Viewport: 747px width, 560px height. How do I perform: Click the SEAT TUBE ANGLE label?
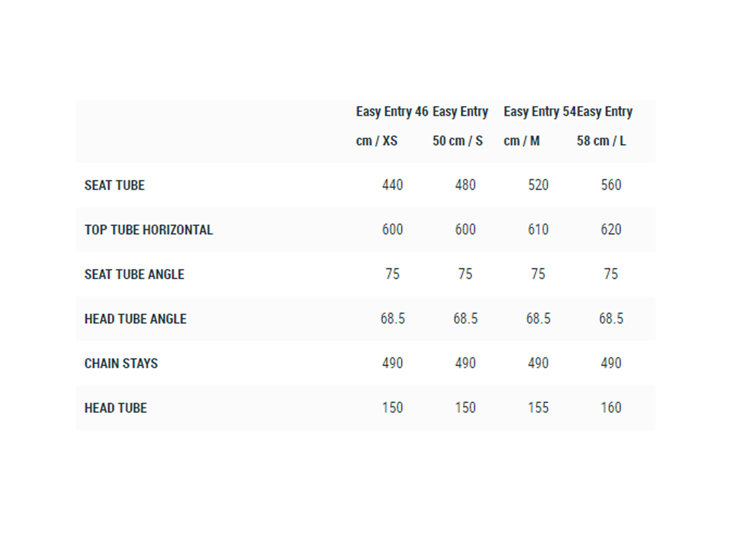[134, 274]
